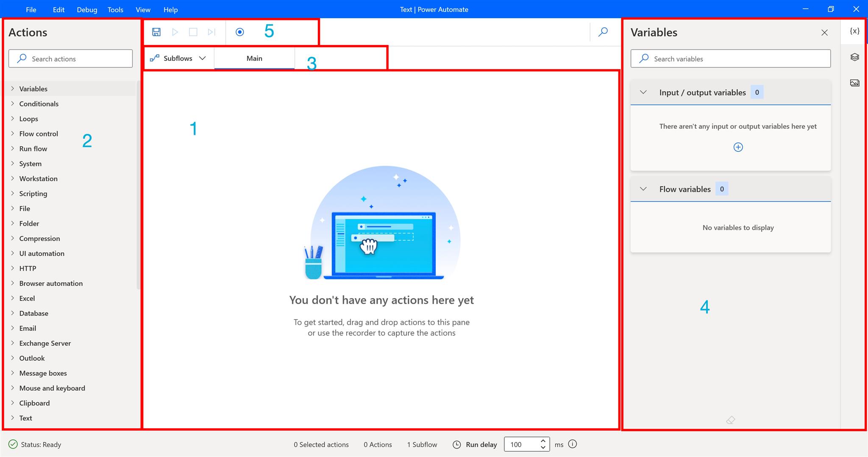Expand the HTTP actions group
Screen dimensions: 868x457
[x=13, y=268]
